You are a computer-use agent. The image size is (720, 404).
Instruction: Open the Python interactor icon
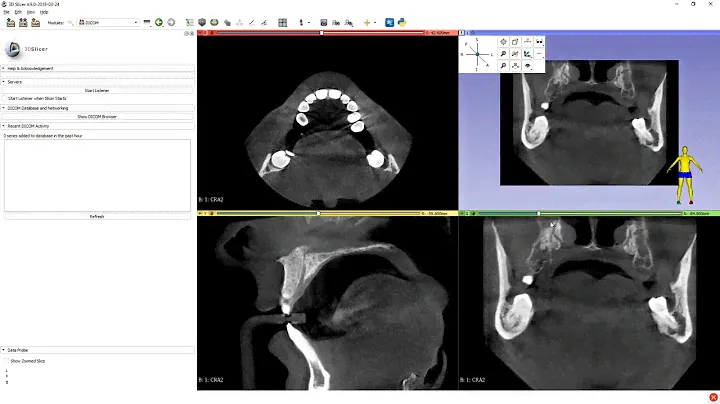point(402,22)
